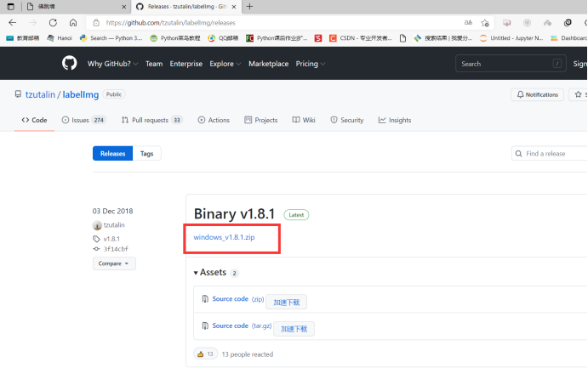This screenshot has height=368, width=588.
Task: Open the Compare dropdown button
Action: pyautogui.click(x=114, y=263)
